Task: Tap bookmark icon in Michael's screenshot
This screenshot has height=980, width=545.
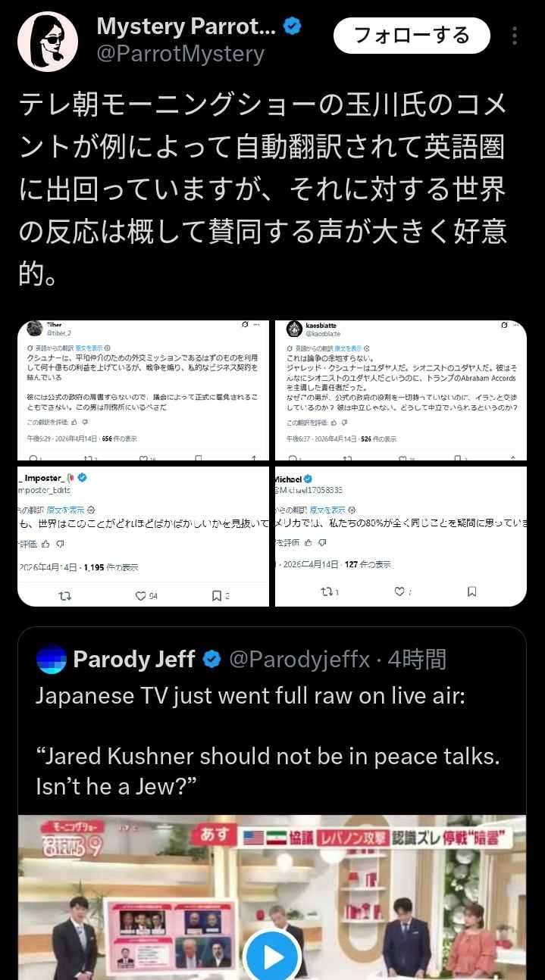Action: (471, 591)
